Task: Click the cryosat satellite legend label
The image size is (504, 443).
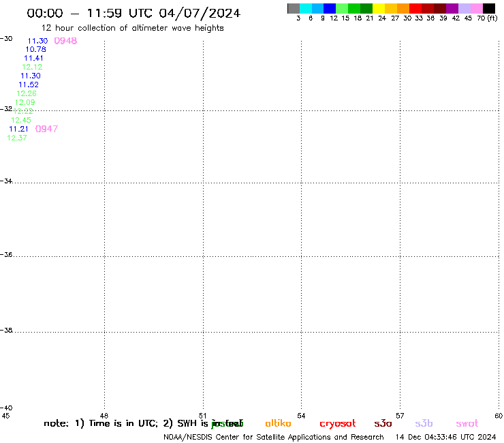Action: (338, 424)
